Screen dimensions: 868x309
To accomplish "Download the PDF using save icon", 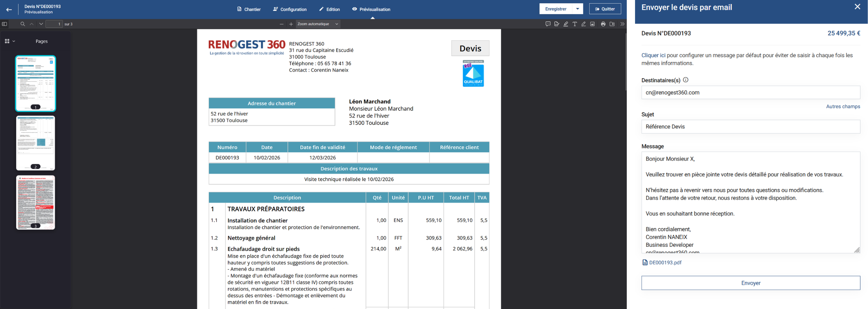I will tap(612, 24).
